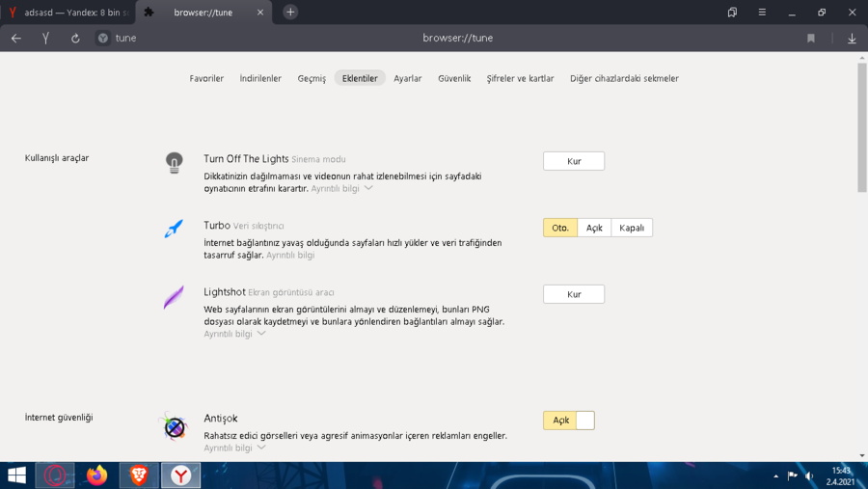Go back using the back arrow
Screen dimensions: 868x489
[16, 39]
